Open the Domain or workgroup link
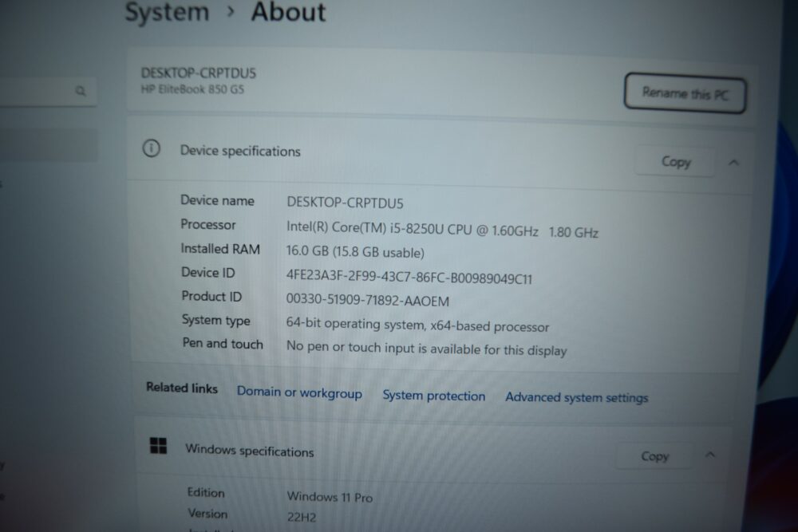Viewport: 798px width, 532px height. (299, 392)
